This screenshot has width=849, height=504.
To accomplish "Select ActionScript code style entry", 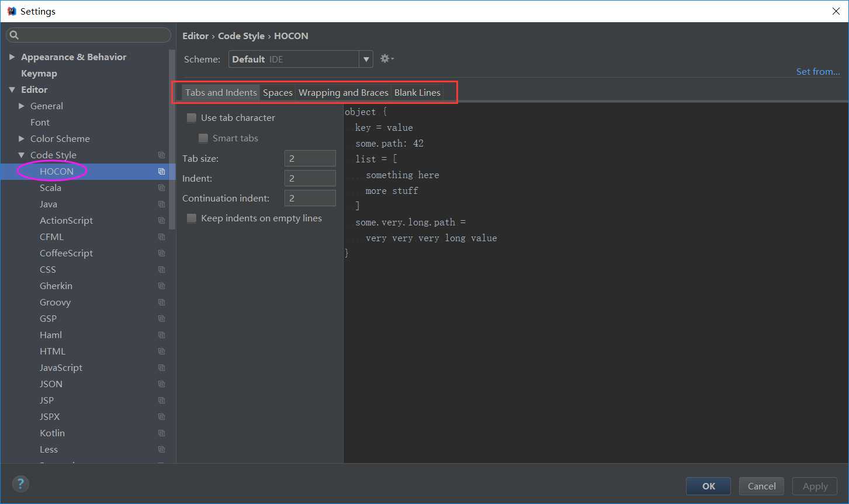I will pyautogui.click(x=66, y=220).
